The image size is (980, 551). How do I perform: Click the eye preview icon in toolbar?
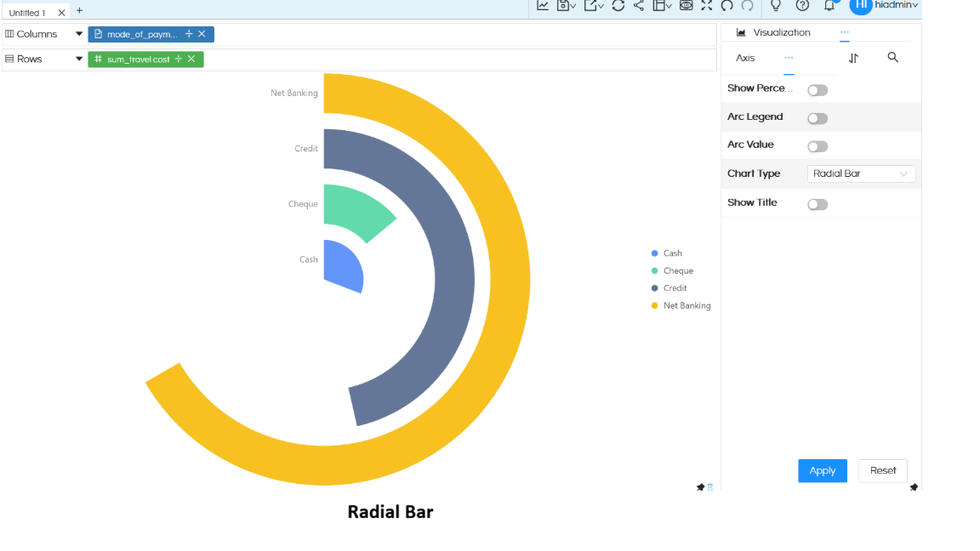click(x=686, y=6)
